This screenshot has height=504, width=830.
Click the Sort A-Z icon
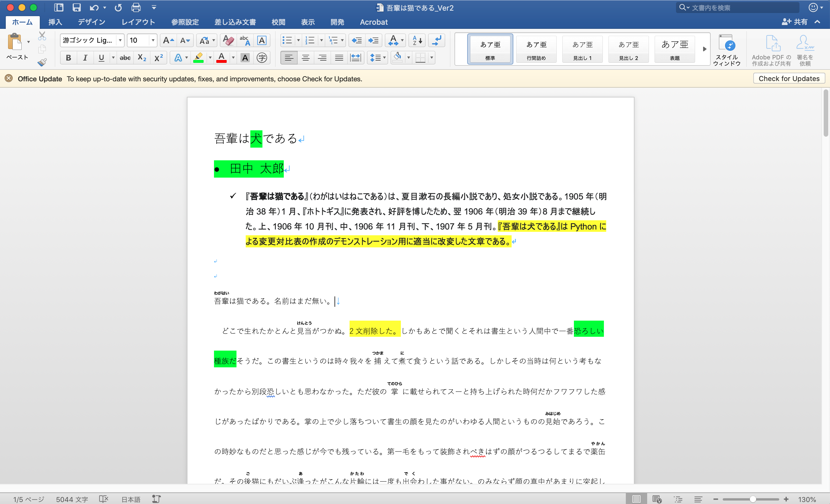417,40
